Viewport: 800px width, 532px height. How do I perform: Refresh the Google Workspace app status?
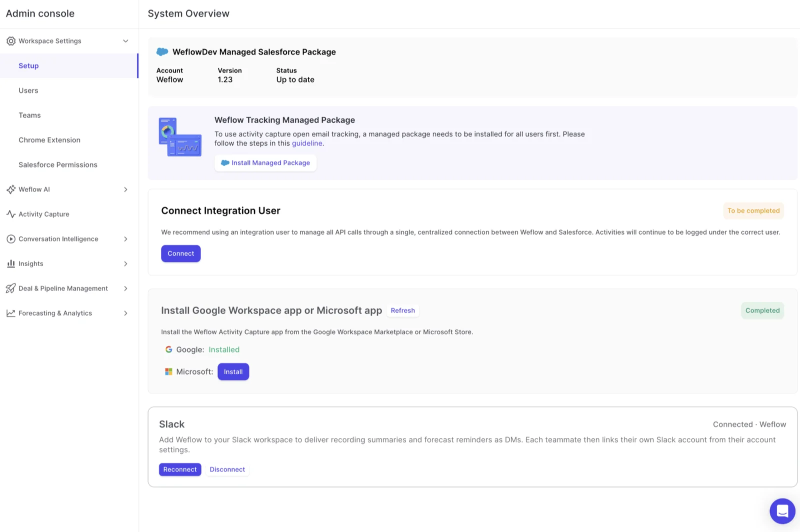pos(402,310)
